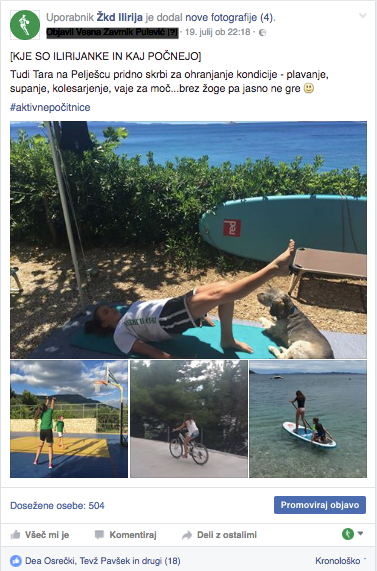This screenshot has height=571, width=377.
Task: Click the Promoviraj objavo button
Action: click(x=320, y=505)
